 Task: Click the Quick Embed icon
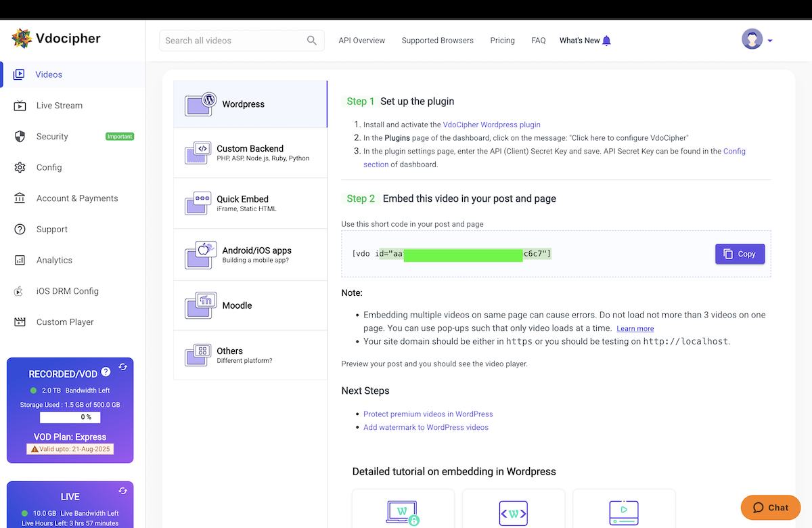198,203
